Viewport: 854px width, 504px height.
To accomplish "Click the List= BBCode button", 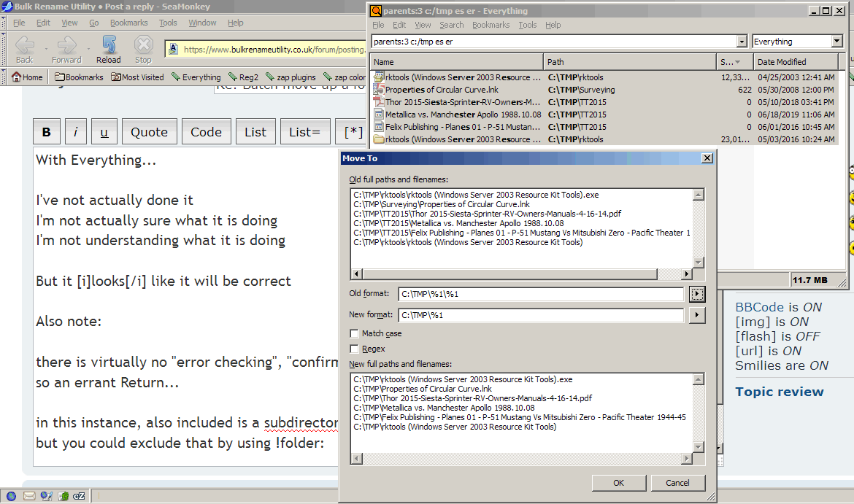I will tap(304, 132).
